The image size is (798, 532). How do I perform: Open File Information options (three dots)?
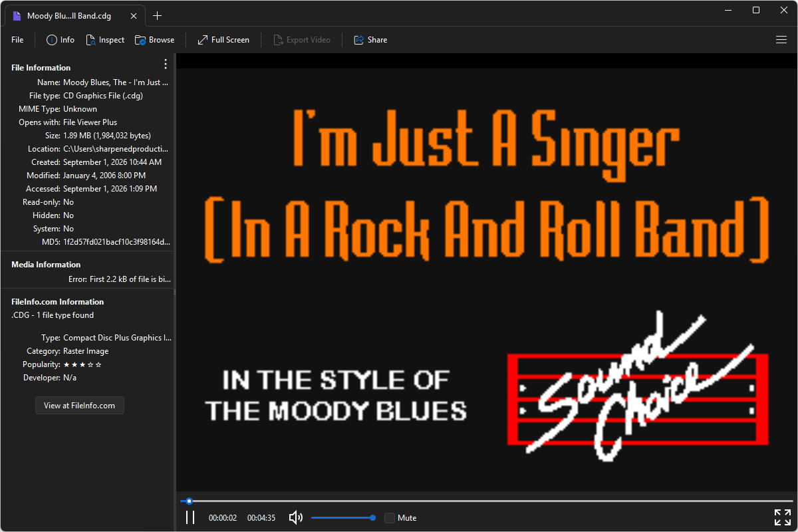point(166,64)
